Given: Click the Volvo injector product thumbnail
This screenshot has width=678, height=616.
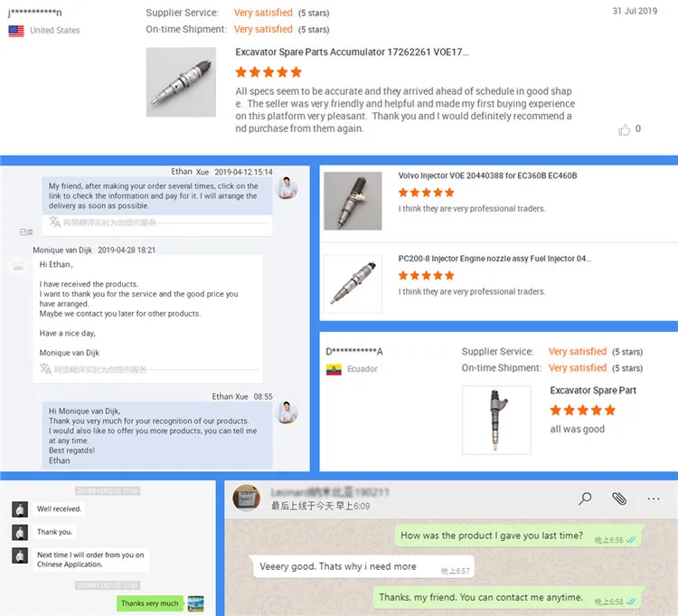Looking at the screenshot, I should (x=353, y=201).
